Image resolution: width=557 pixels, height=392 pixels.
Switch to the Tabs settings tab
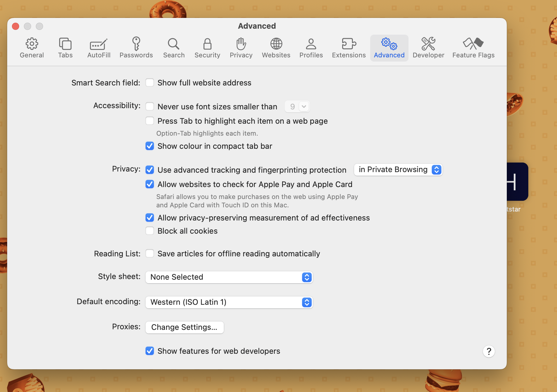65,48
